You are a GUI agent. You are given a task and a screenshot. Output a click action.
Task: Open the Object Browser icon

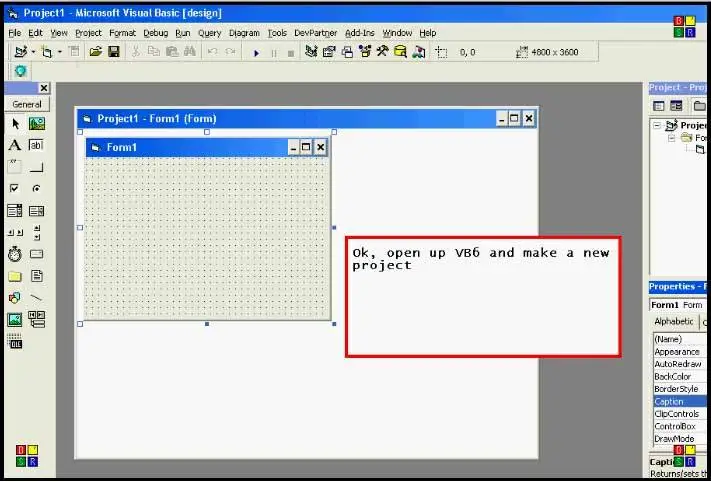click(365, 52)
